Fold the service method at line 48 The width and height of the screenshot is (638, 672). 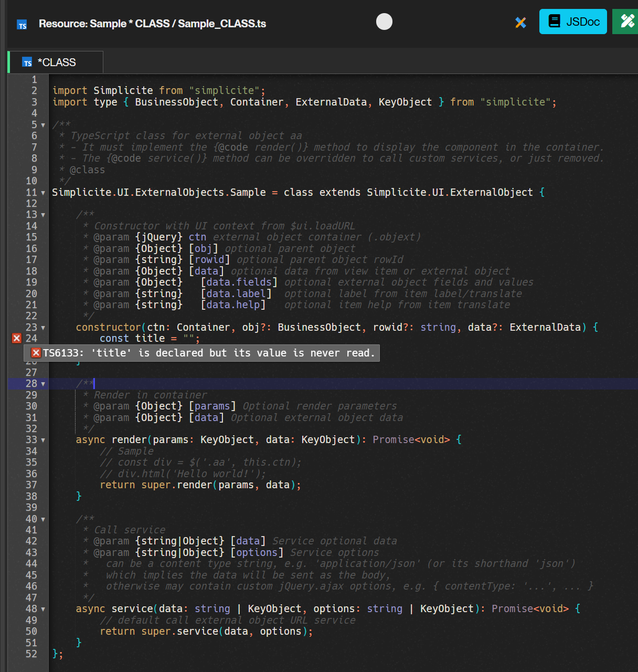[43, 609]
